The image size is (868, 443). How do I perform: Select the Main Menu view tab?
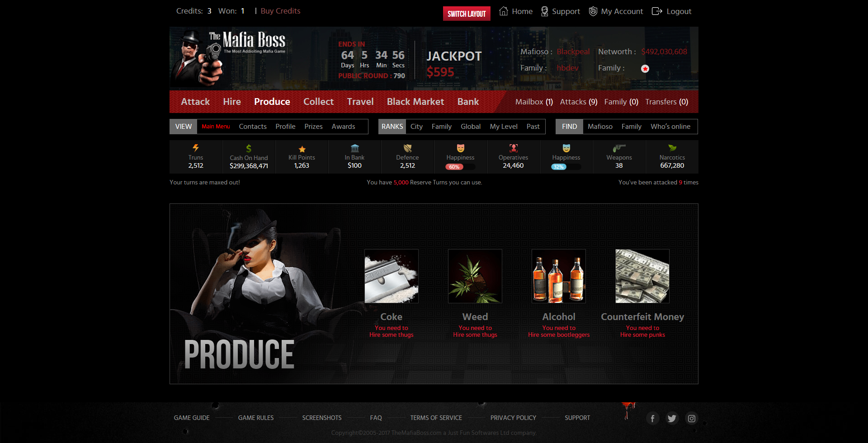point(216,127)
